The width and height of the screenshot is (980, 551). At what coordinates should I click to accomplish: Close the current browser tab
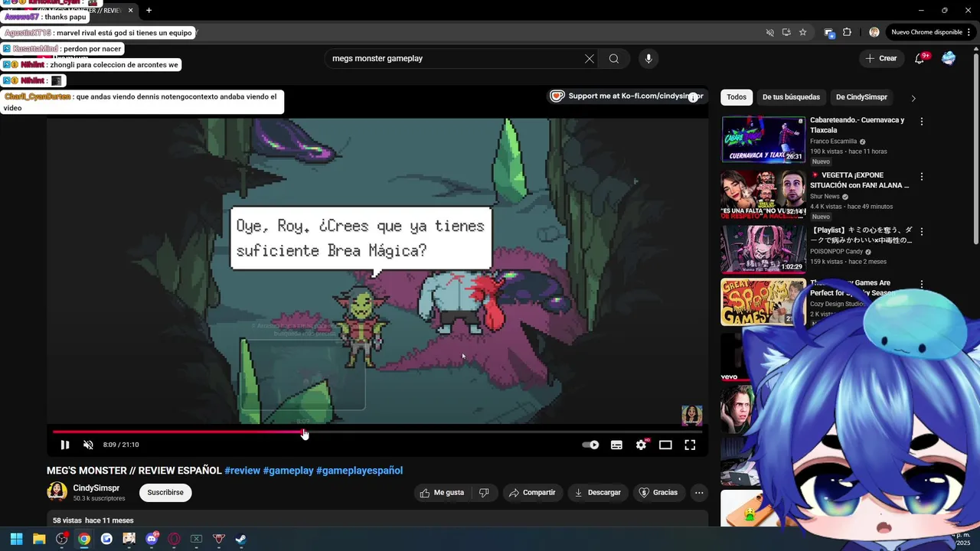[x=130, y=10]
